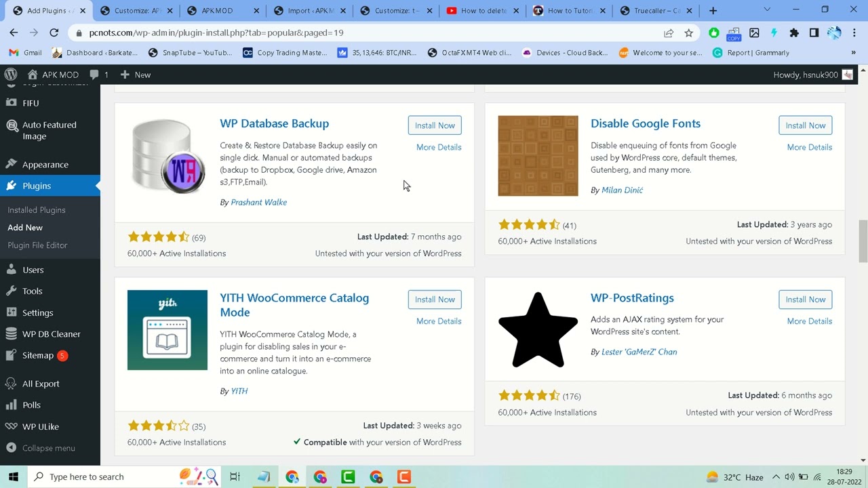
Task: Open the WP ULike menu
Action: 50,426
